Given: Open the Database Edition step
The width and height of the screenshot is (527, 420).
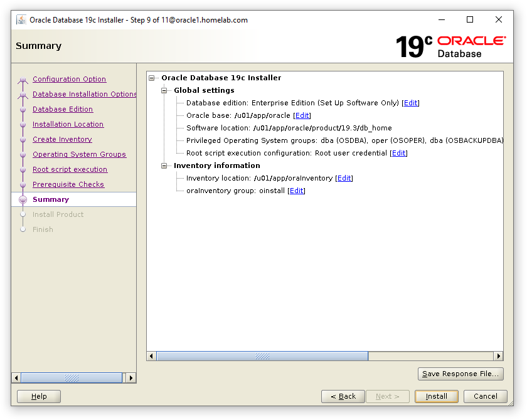Looking at the screenshot, I should tap(63, 109).
